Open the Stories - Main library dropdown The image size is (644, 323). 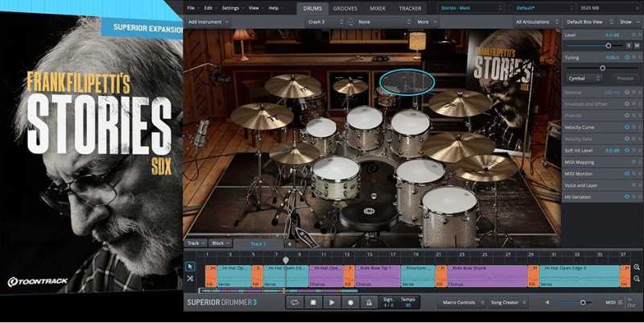click(x=471, y=8)
